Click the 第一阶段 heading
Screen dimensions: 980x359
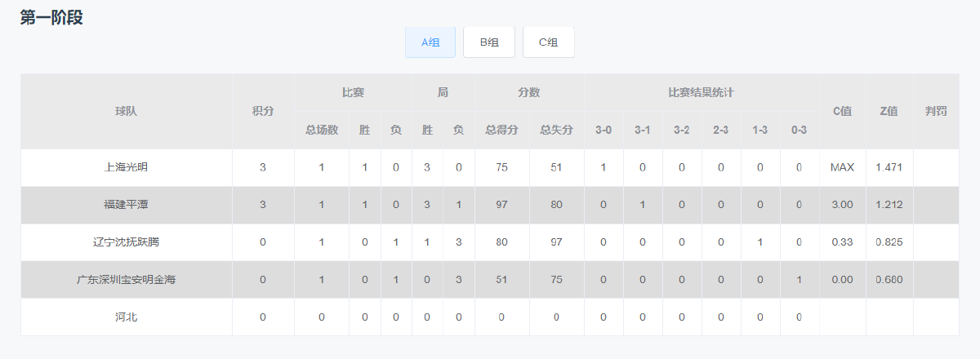[x=51, y=18]
